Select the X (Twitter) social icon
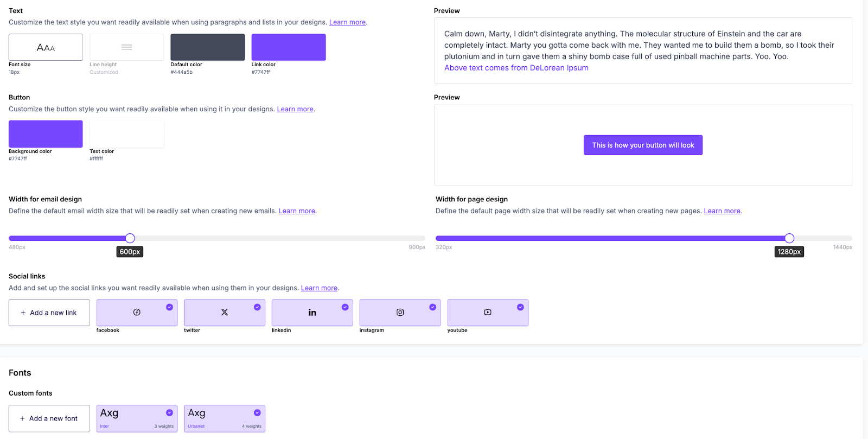The width and height of the screenshot is (868, 439). 225,313
